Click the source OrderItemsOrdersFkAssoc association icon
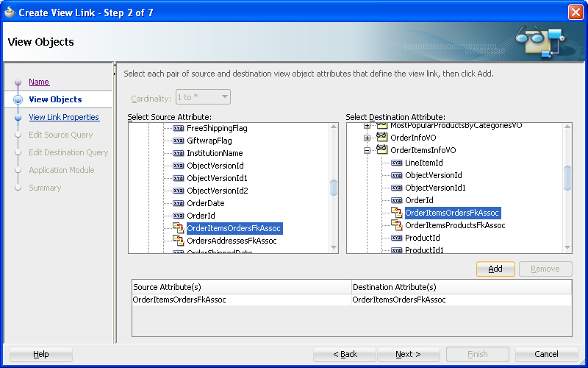 178,228
